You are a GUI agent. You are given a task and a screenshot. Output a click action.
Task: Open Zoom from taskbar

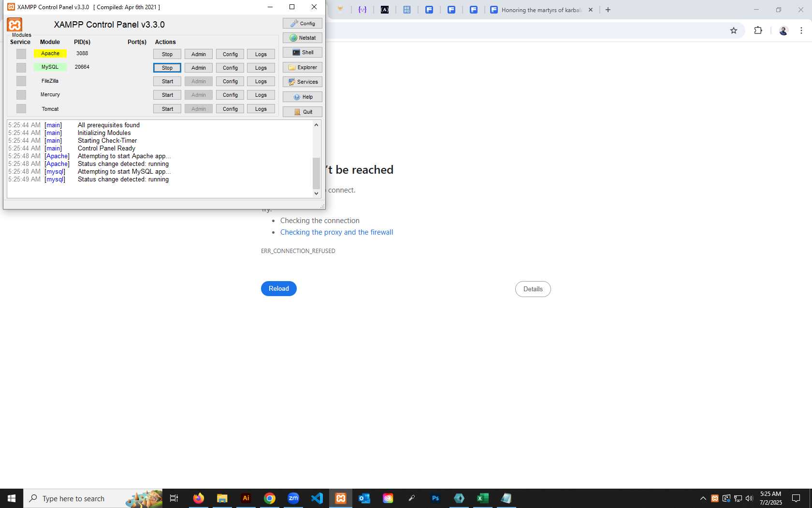[x=293, y=498]
